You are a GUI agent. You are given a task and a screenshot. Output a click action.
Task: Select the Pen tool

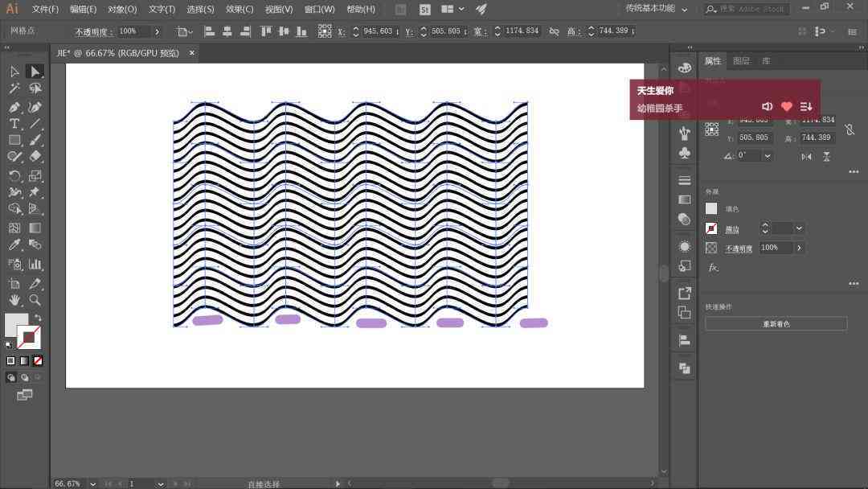(x=14, y=107)
